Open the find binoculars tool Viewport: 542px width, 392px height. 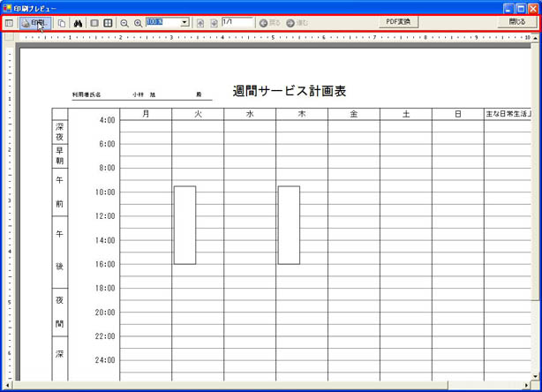[x=78, y=23]
